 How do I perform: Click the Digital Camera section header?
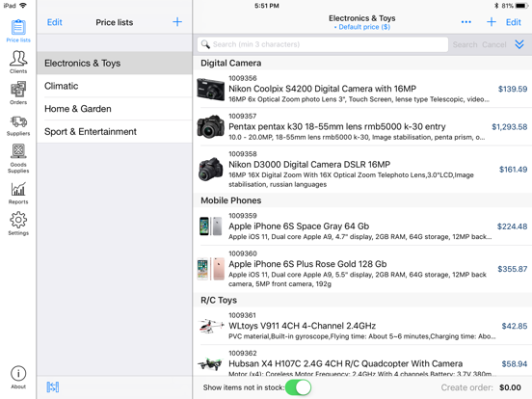click(231, 63)
